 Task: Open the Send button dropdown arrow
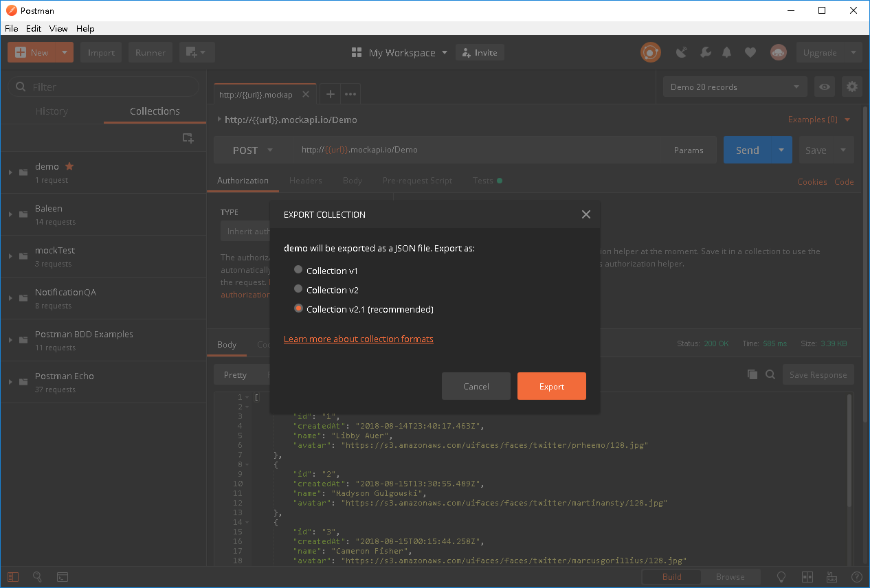(781, 150)
